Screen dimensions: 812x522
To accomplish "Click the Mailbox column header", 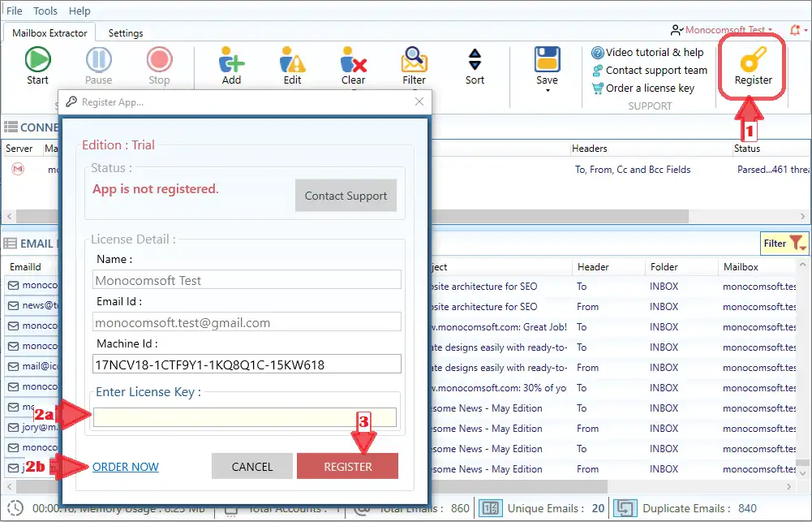I will [x=741, y=267].
